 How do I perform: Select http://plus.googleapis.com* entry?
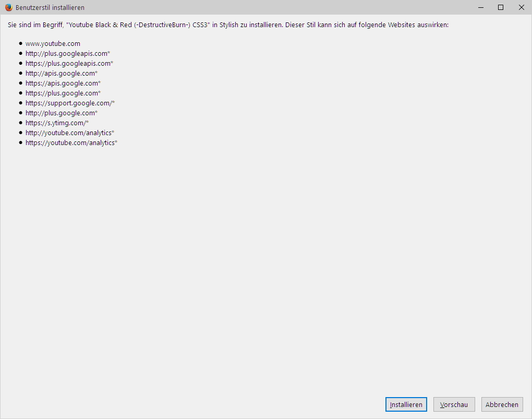[x=67, y=53]
